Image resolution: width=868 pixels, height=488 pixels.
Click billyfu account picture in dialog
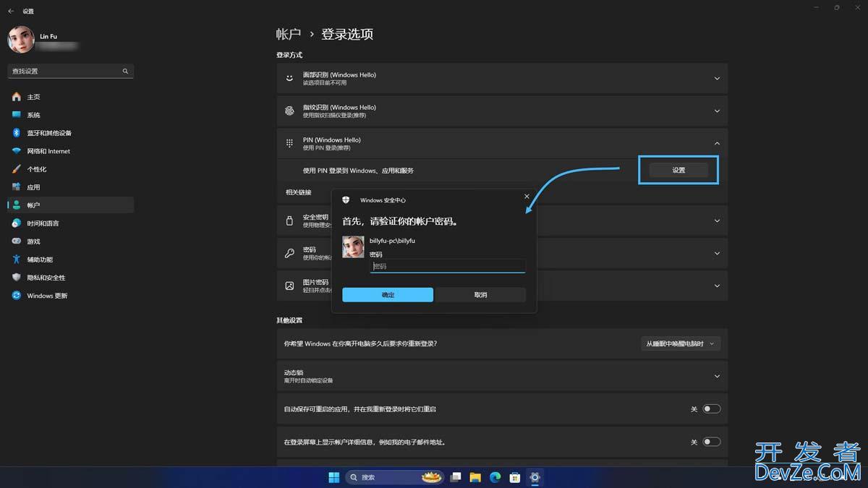tap(353, 247)
